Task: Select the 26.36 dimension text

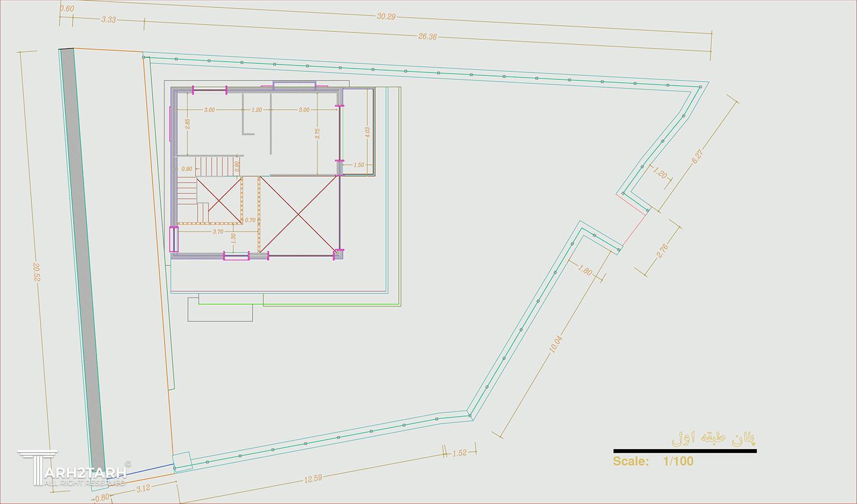Action: point(427,37)
